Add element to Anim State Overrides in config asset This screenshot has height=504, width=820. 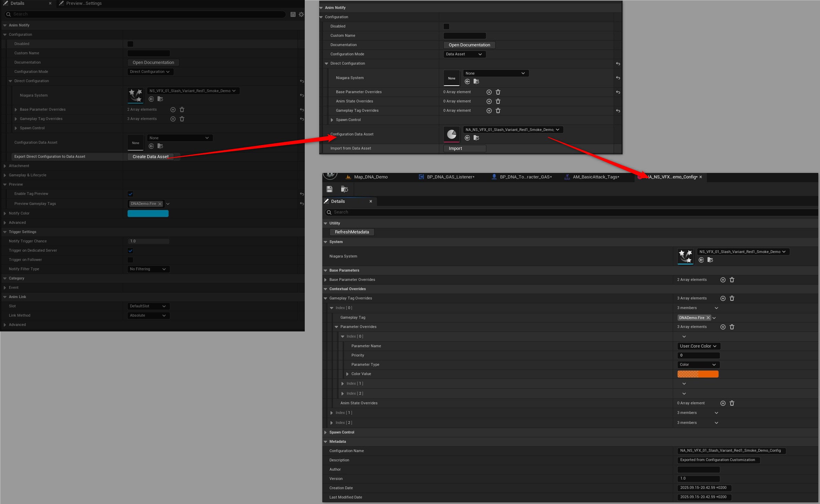(723, 403)
